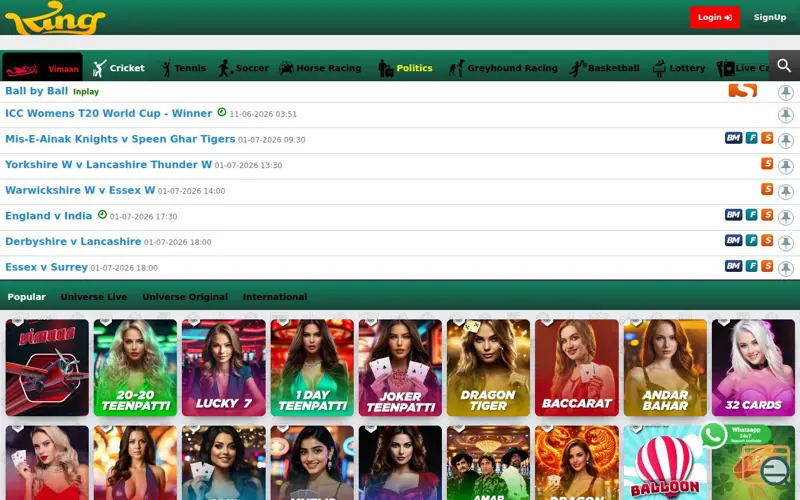
Task: Pin the England v India match
Action: [786, 217]
